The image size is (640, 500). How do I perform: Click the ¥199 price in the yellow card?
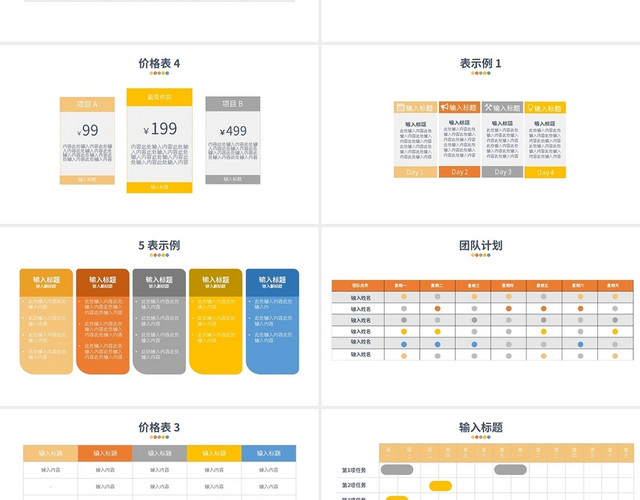[x=159, y=128]
